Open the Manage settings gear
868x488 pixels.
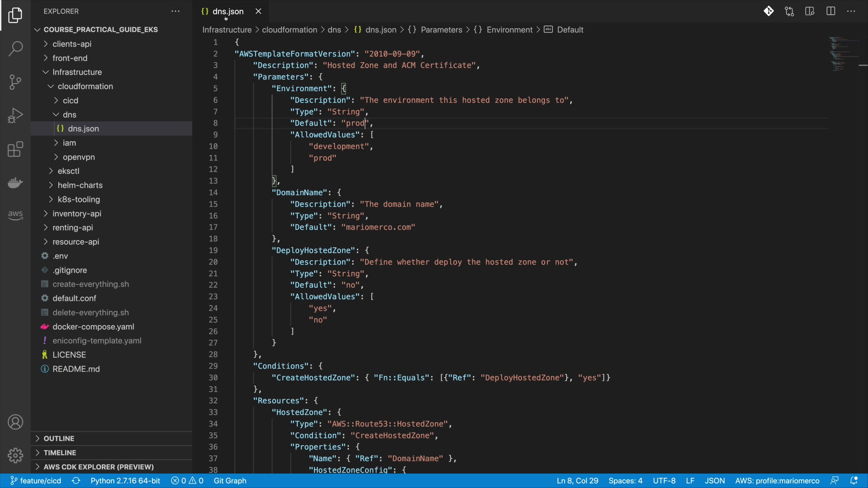[x=15, y=455]
